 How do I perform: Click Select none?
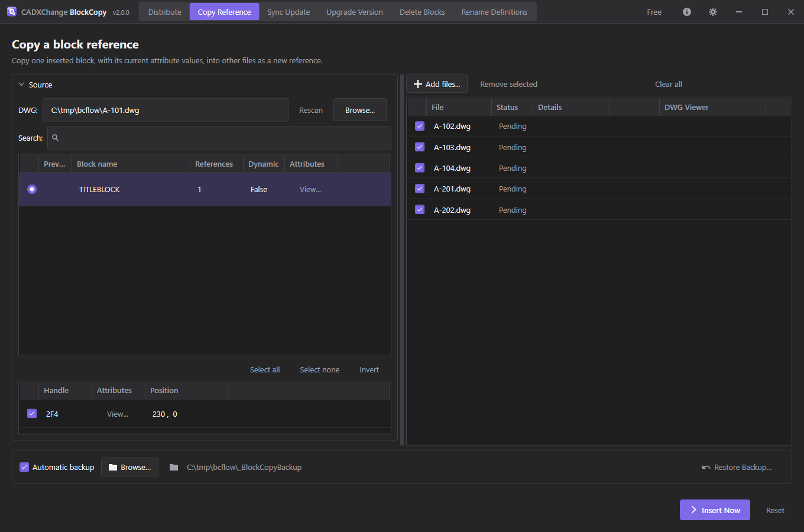319,369
